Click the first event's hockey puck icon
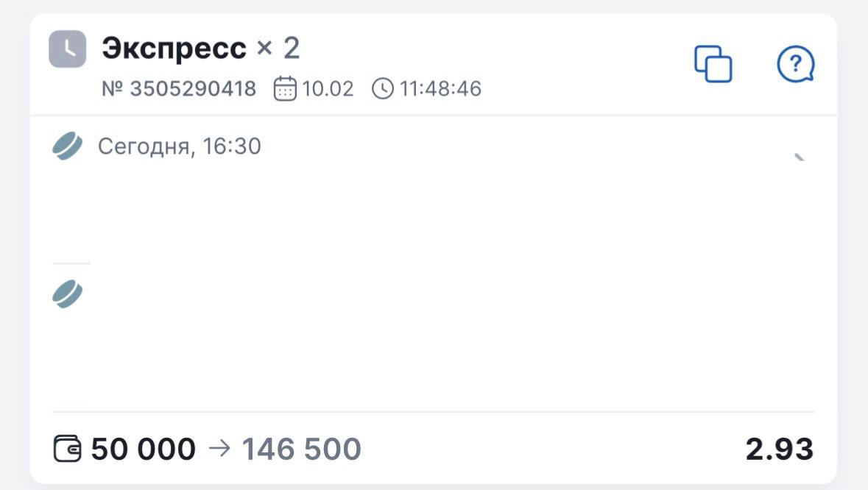The width and height of the screenshot is (868, 490). pyautogui.click(x=67, y=146)
